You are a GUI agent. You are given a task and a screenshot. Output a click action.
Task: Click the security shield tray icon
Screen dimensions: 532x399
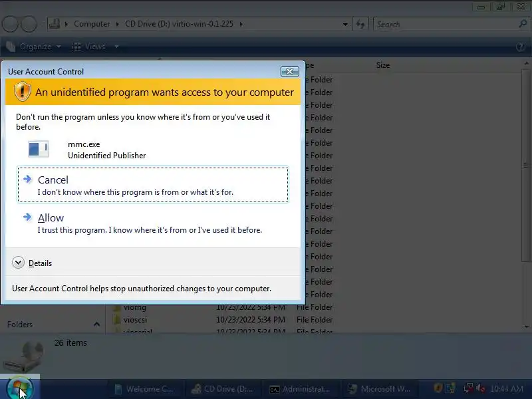pyautogui.click(x=438, y=388)
